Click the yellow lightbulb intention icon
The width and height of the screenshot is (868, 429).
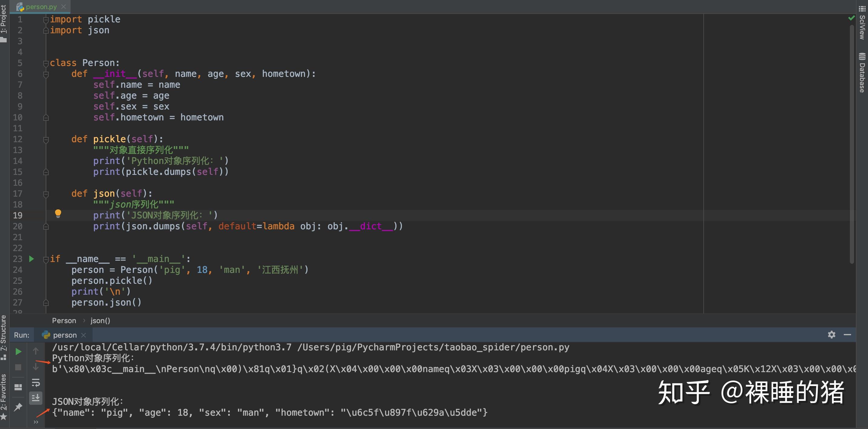[58, 214]
